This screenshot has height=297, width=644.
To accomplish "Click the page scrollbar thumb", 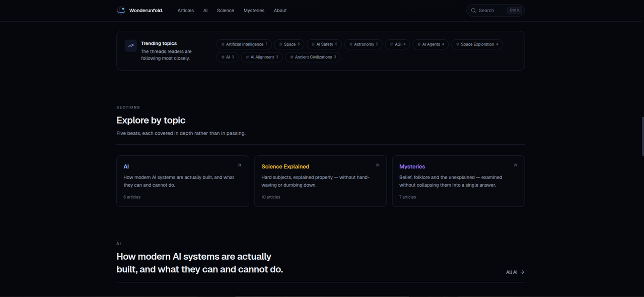I will (x=642, y=136).
